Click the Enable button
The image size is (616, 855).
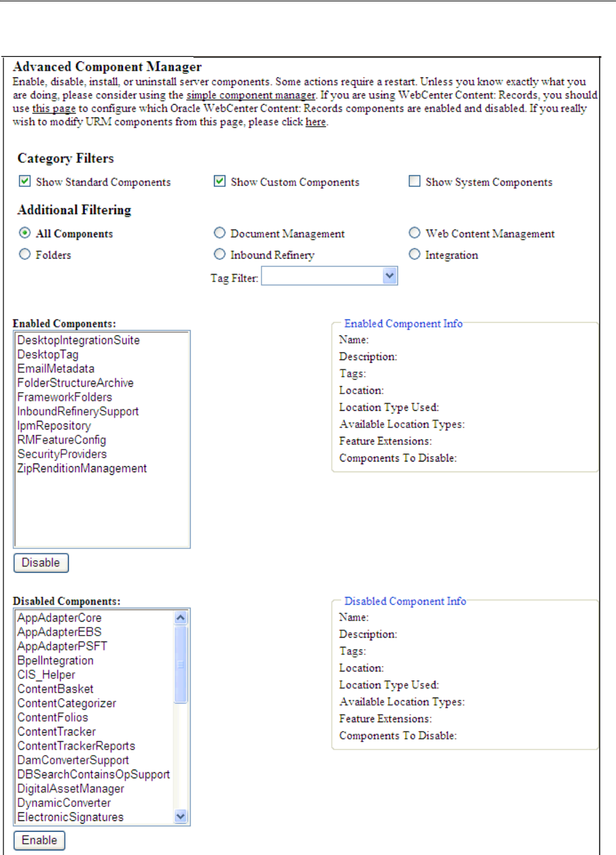coord(39,840)
